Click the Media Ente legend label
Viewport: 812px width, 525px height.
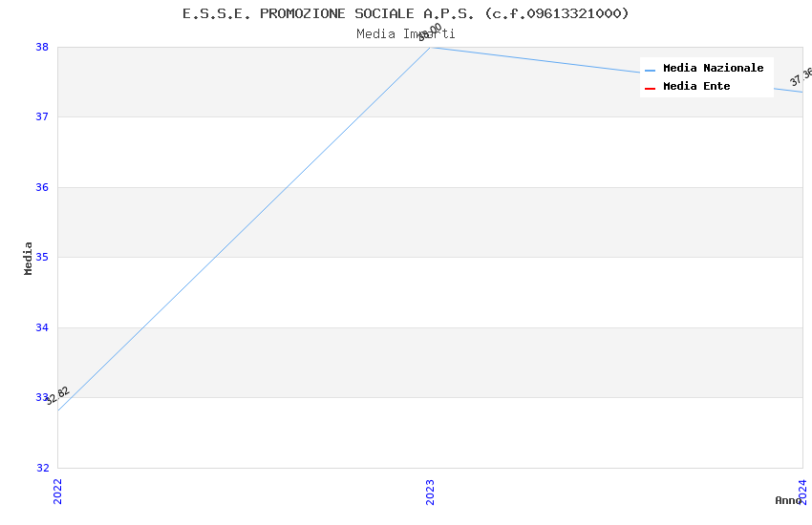696,86
